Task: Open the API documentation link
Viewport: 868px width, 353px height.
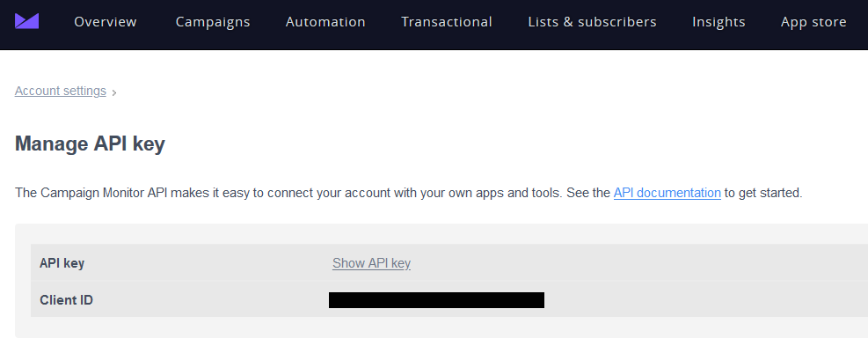Action: [x=667, y=192]
